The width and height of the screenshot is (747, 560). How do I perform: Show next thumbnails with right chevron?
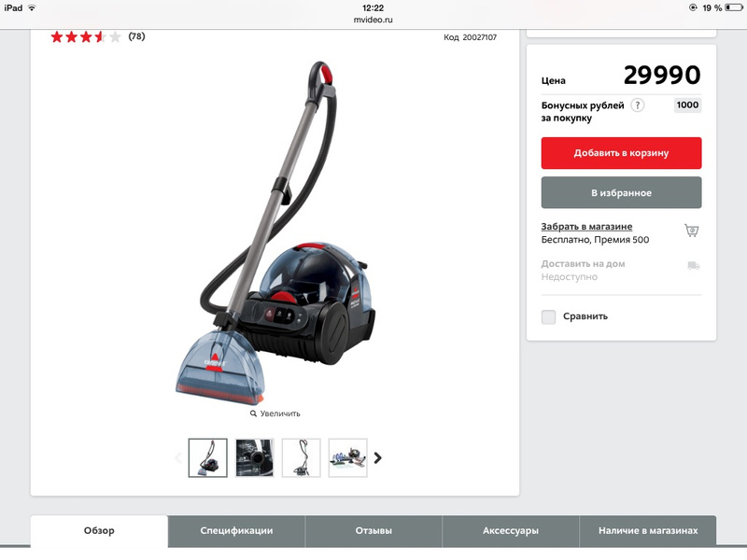378,457
